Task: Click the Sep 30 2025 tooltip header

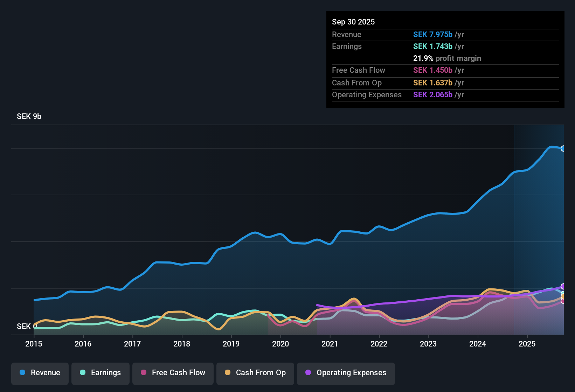Action: click(x=353, y=22)
